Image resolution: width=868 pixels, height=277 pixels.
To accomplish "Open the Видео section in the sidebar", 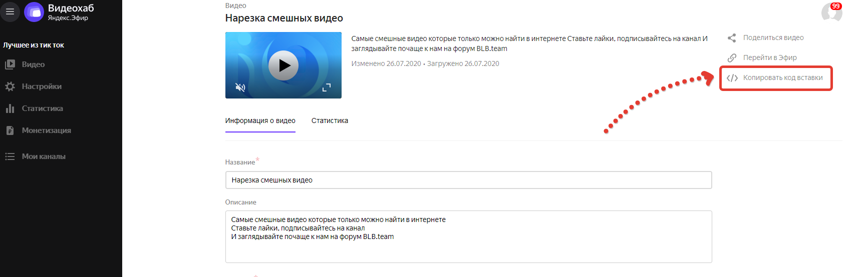I will [x=33, y=64].
